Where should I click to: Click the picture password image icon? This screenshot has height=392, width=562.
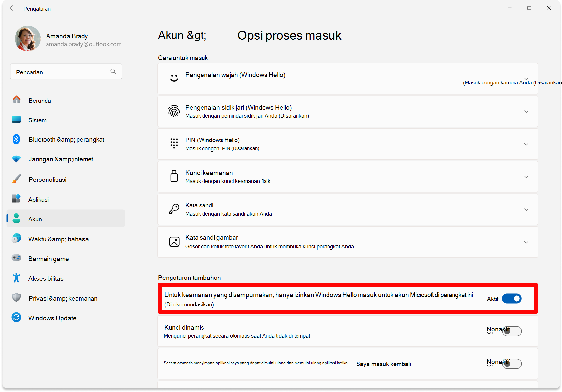174,242
